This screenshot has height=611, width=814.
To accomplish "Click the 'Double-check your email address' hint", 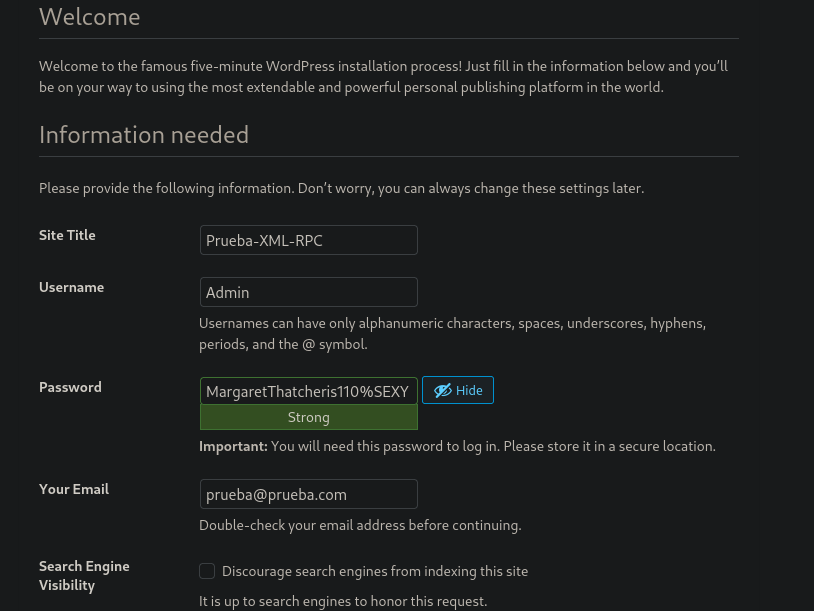I will coord(360,525).
